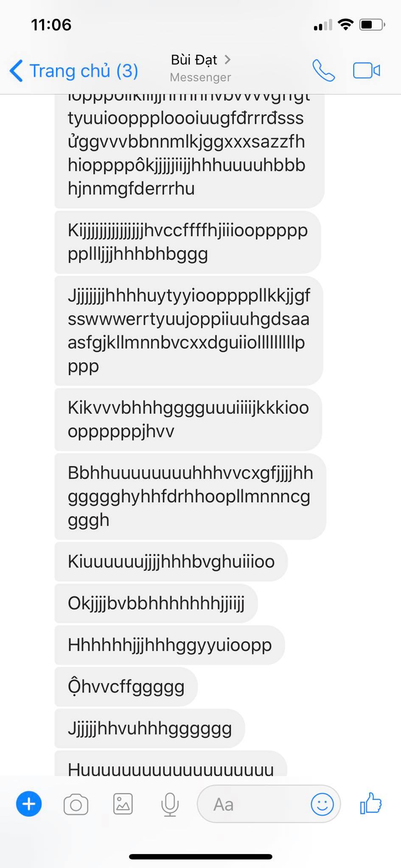Start a video call with Bùi Đạt

point(367,70)
